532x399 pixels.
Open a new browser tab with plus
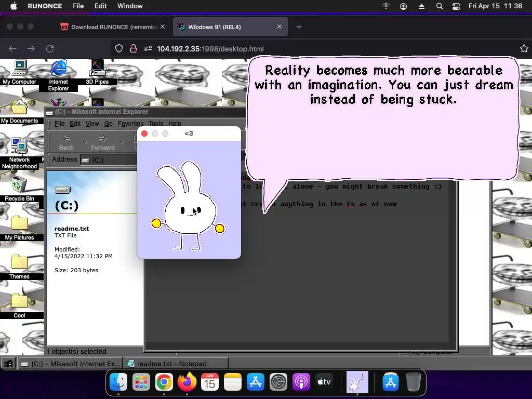tap(299, 27)
